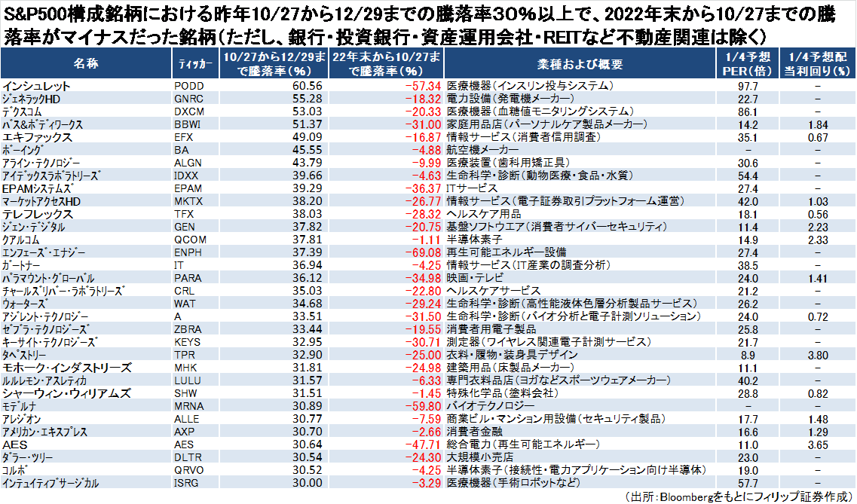The width and height of the screenshot is (857, 504).
Task: Select the company name "モデルナ"
Action: pos(19,406)
